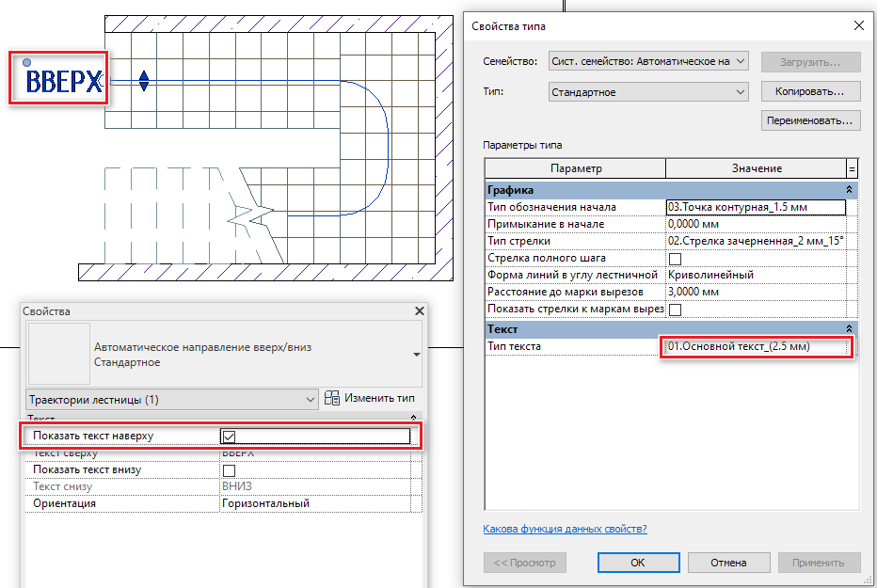The width and height of the screenshot is (877, 588).
Task: Click the Загрузить... button
Action: (x=810, y=62)
